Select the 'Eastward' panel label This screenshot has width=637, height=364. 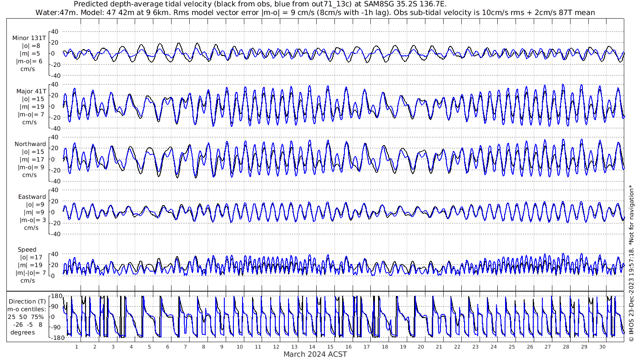tap(32, 197)
